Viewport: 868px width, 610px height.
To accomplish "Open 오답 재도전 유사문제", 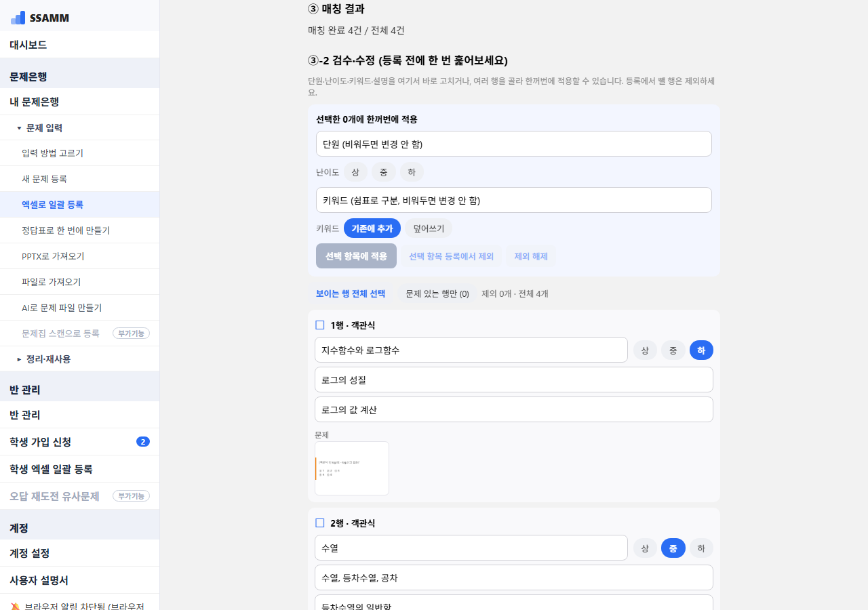I will (x=79, y=496).
